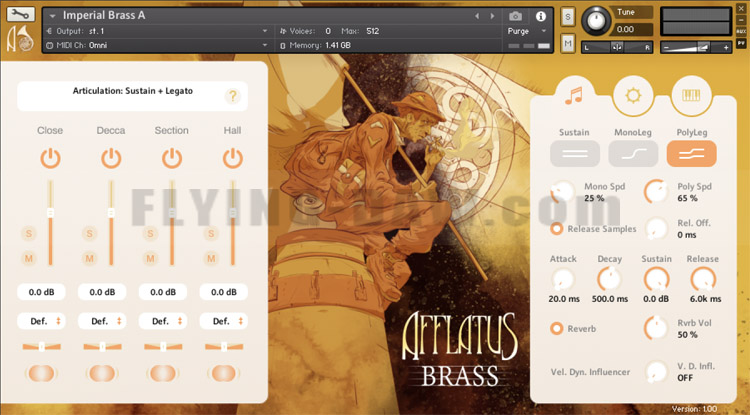Open the articulation help question mark

[232, 96]
